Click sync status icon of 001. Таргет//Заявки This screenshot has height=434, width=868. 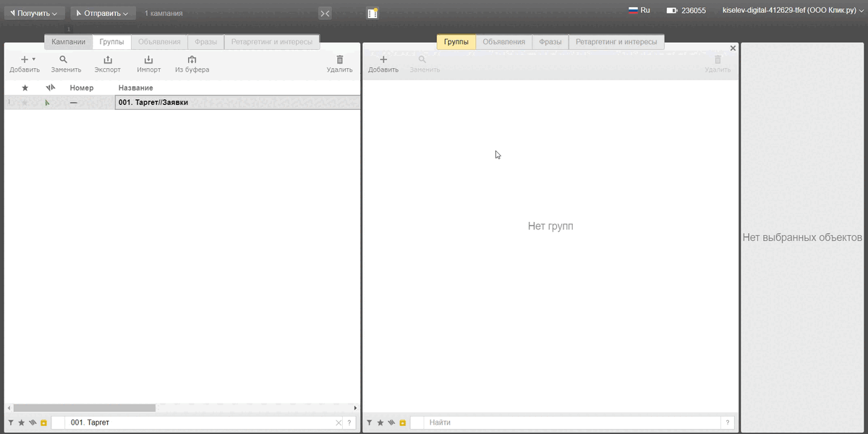pos(48,103)
